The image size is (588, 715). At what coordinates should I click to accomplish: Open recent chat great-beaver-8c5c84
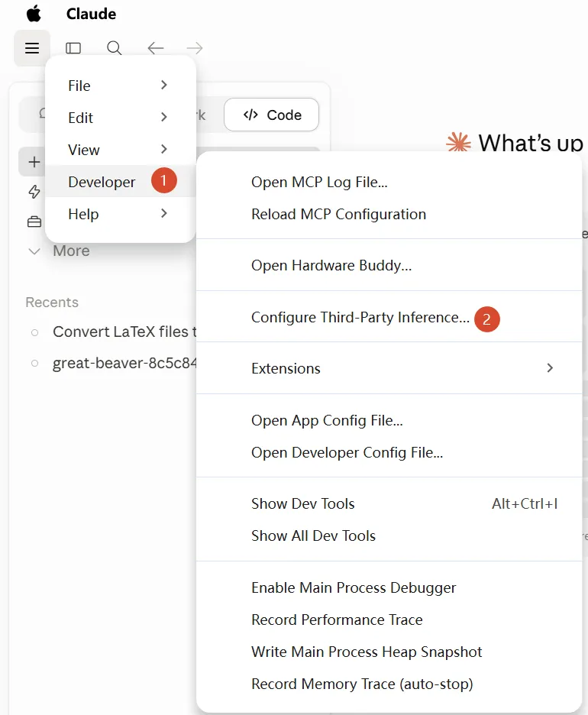124,363
